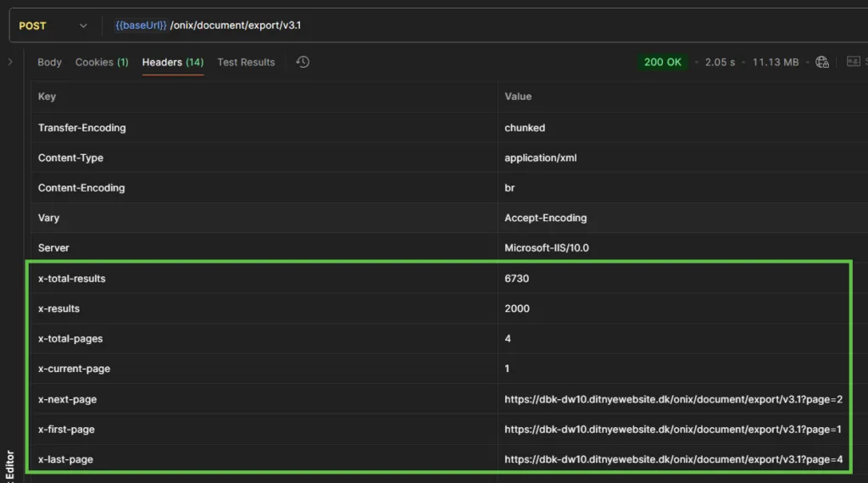Expand the left side panel chevron
Image resolution: width=868 pixels, height=483 pixels.
coord(10,62)
